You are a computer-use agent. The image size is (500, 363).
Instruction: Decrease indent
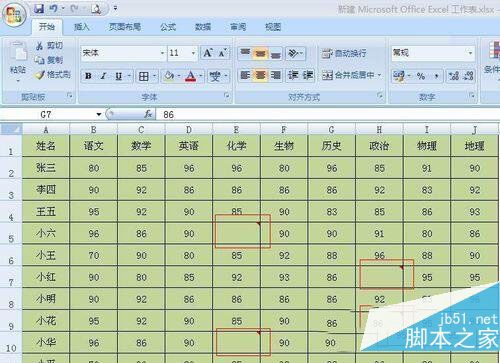click(x=293, y=75)
